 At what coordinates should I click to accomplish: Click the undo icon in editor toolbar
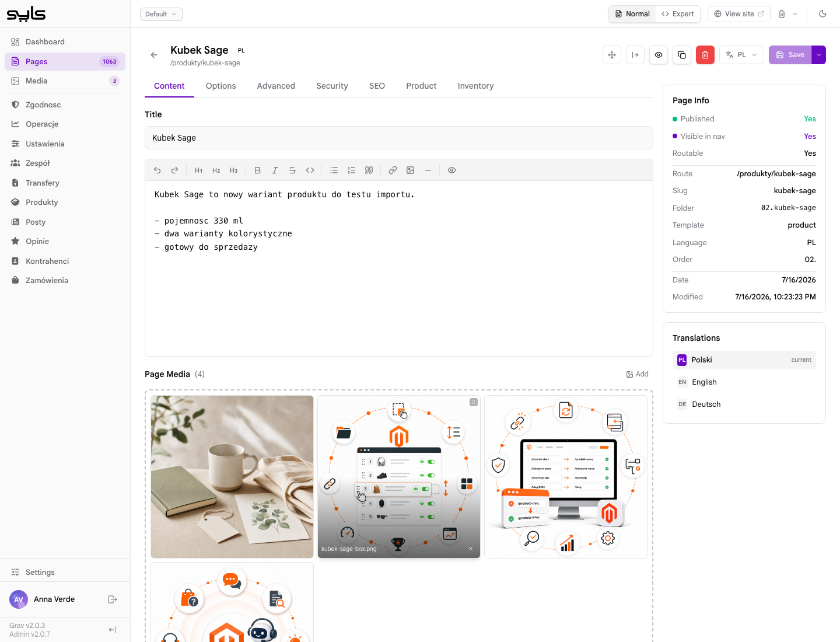coord(157,170)
